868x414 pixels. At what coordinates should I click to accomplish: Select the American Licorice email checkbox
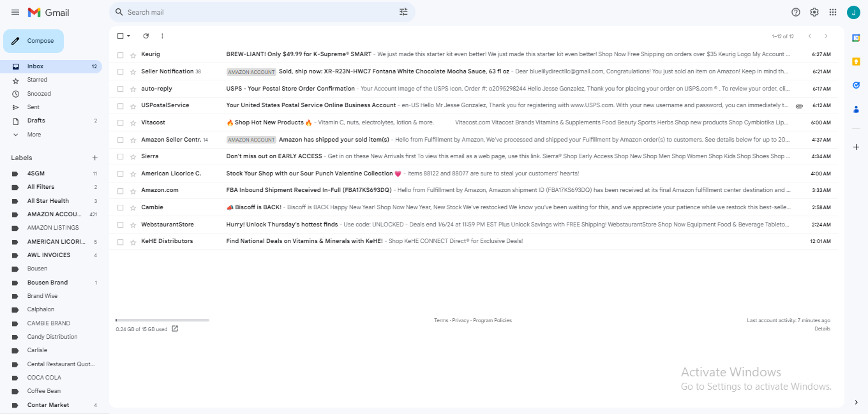[121, 174]
